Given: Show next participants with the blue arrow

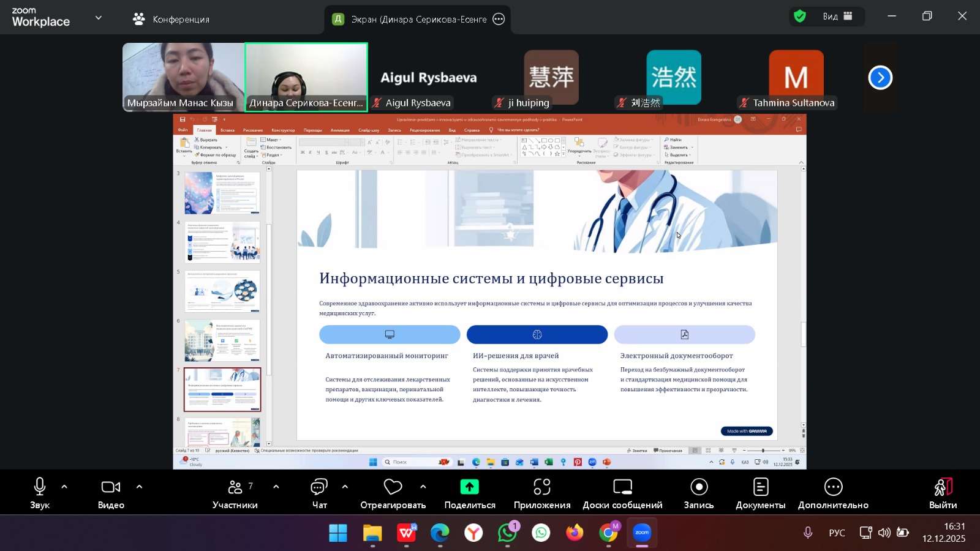Looking at the screenshot, I should [x=880, y=78].
